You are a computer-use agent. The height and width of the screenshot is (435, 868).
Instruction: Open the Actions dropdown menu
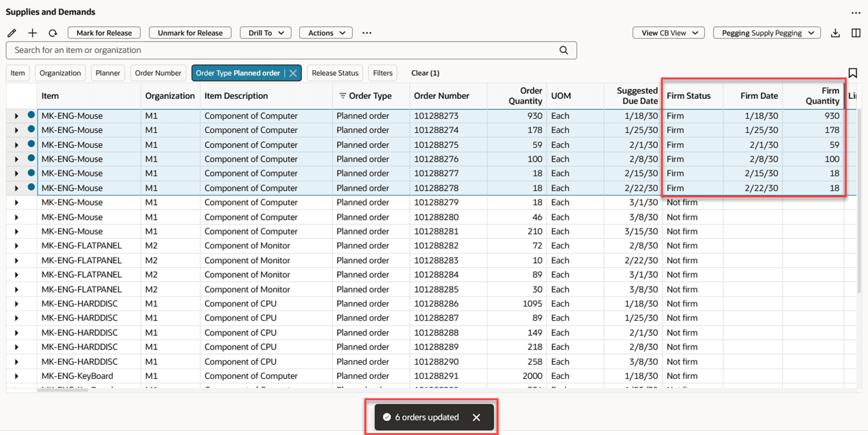(325, 33)
